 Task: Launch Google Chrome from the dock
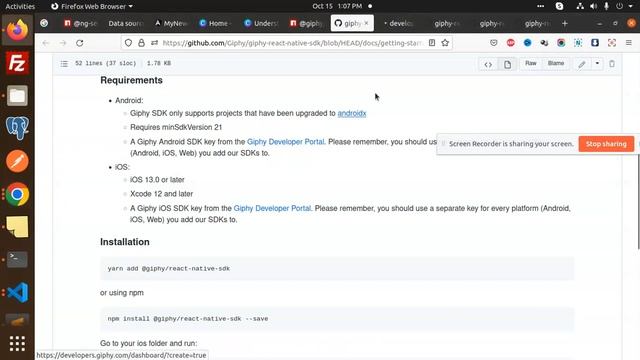(17, 194)
